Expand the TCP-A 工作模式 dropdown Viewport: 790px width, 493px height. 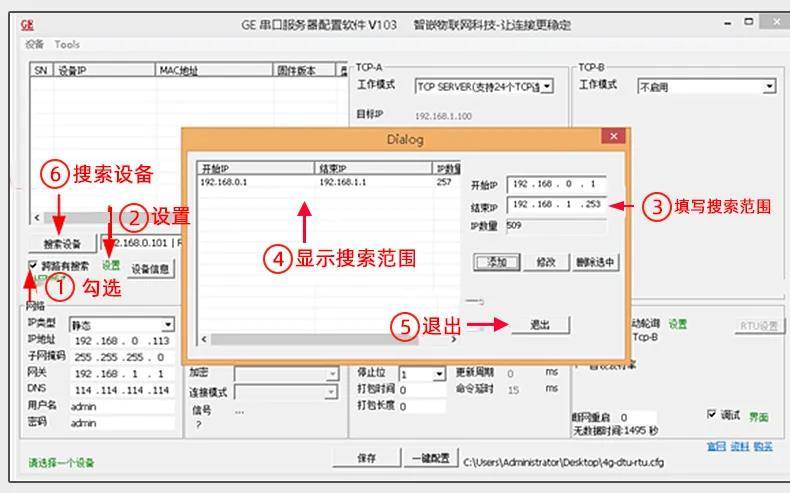(x=547, y=87)
